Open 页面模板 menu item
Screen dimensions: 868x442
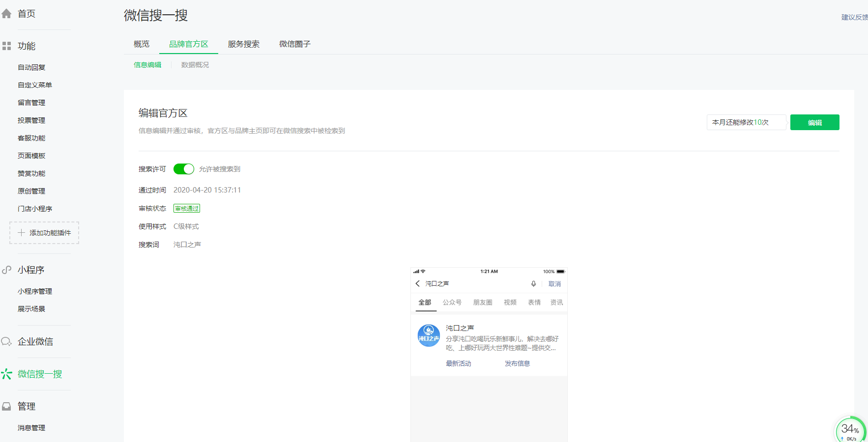click(31, 156)
